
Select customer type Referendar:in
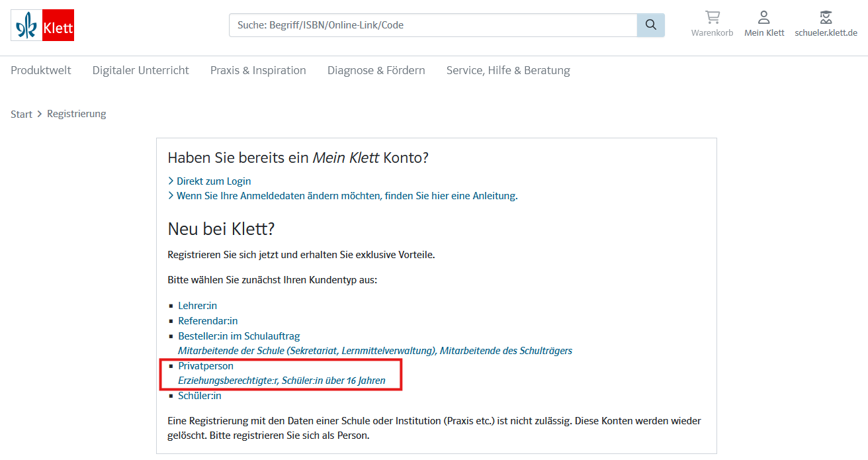pos(208,321)
